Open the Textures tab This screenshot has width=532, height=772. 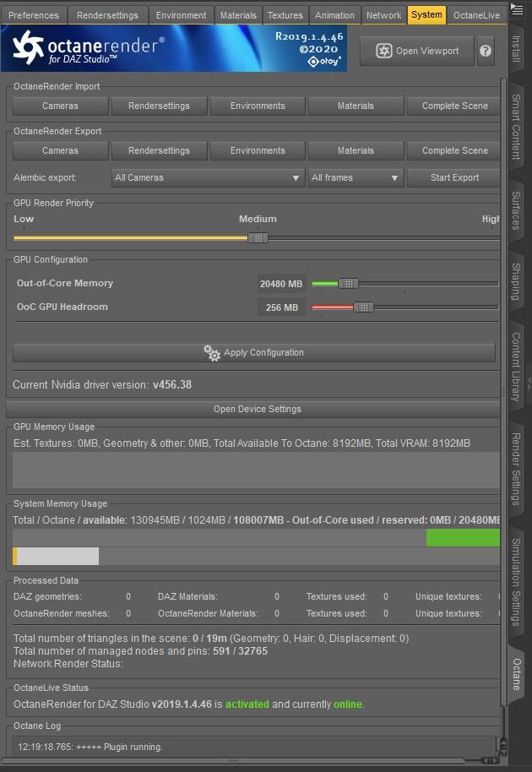[285, 15]
